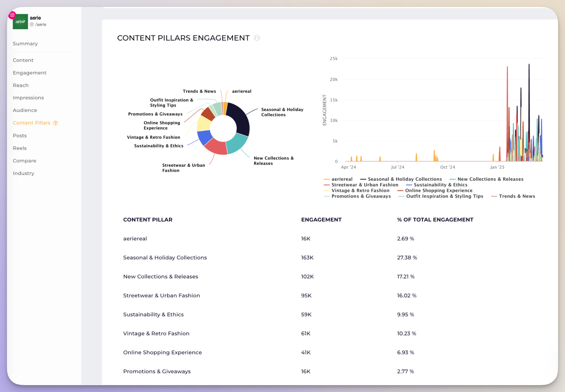Toggle New Collections & Releases legend series

(486, 179)
